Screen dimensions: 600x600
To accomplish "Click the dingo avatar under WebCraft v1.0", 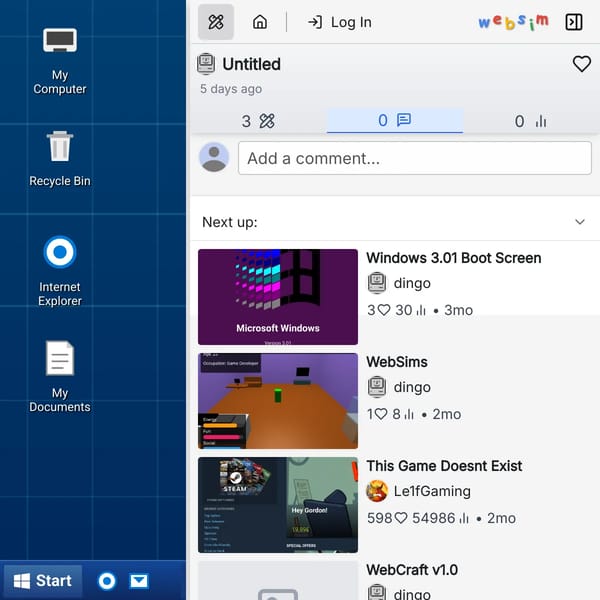I will pyautogui.click(x=377, y=593).
